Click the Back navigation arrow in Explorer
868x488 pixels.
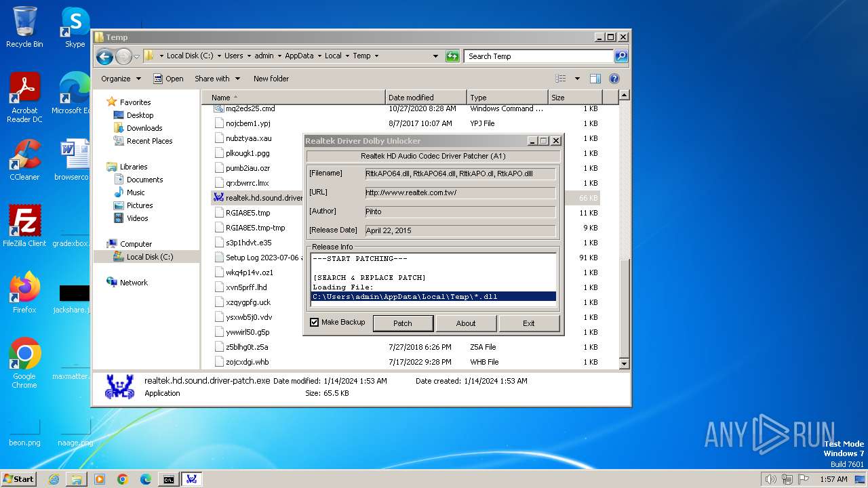[104, 56]
